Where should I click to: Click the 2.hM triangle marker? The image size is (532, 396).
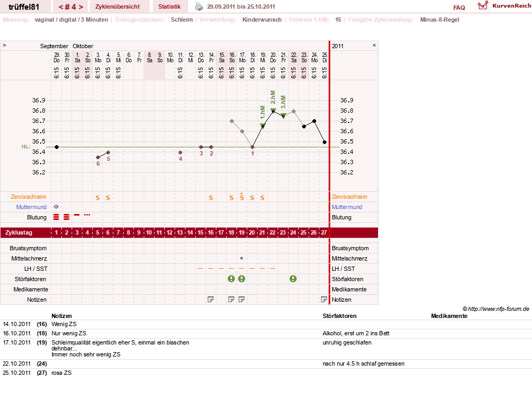273,110
